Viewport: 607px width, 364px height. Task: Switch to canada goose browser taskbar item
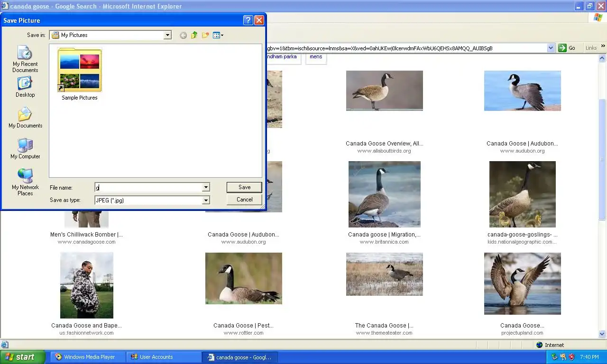pyautogui.click(x=240, y=357)
